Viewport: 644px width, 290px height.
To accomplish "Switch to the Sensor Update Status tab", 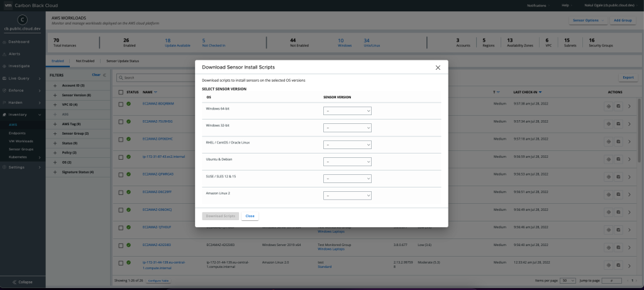I will pos(123,61).
